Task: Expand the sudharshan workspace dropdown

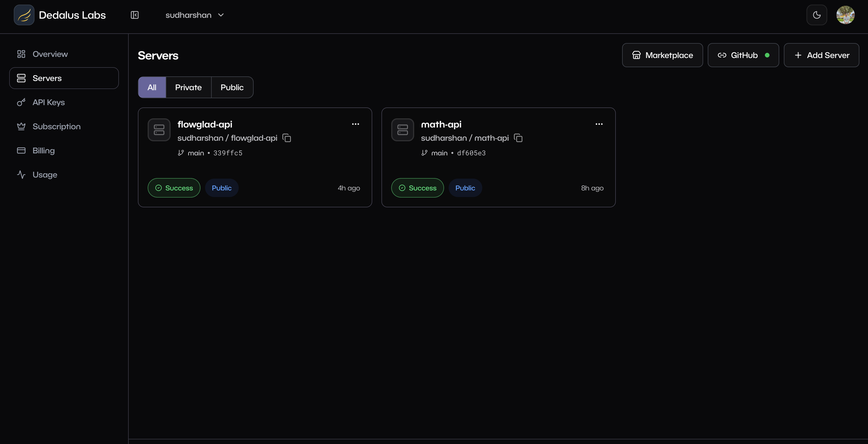Action: point(195,15)
